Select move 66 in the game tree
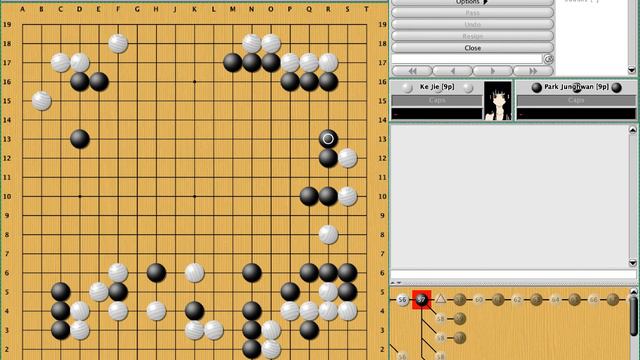The width and height of the screenshot is (640, 360). (x=593, y=300)
